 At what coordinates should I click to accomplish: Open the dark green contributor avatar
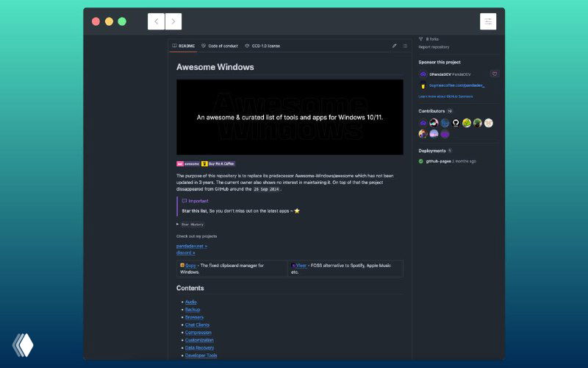(x=477, y=123)
